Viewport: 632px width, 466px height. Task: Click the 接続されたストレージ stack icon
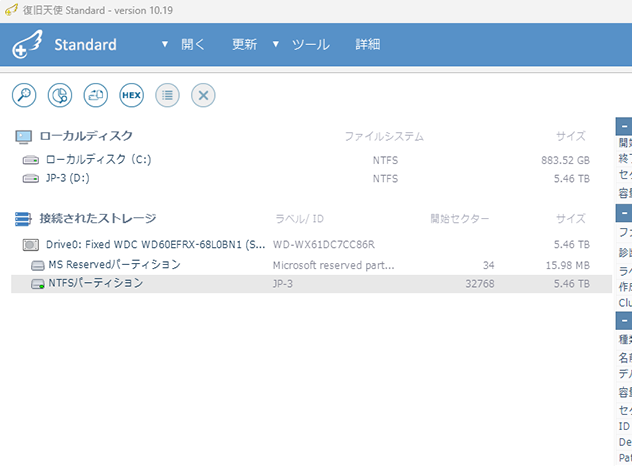coord(23,219)
